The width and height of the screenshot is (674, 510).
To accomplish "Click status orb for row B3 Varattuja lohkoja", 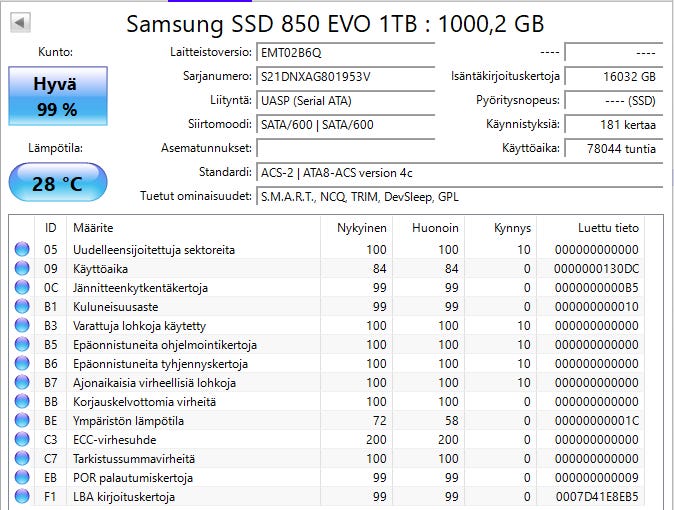I will (x=22, y=325).
